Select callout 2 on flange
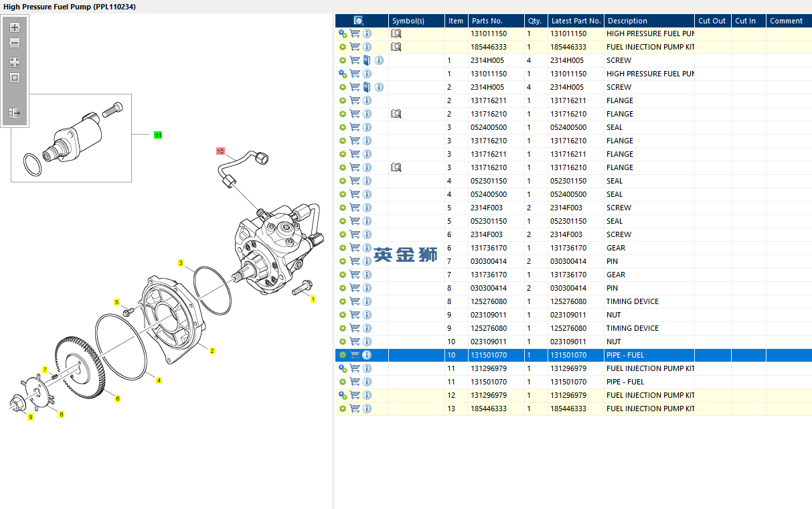Image resolution: width=812 pixels, height=509 pixels. coord(212,351)
